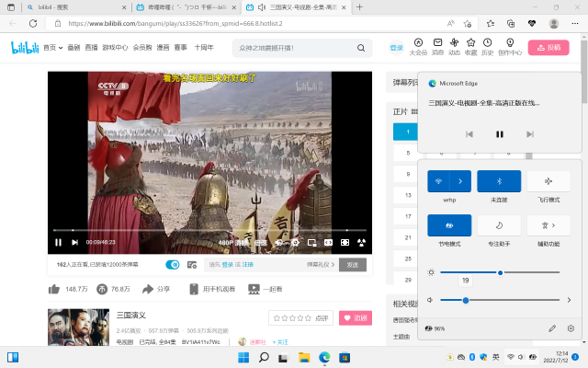The image size is (588, 368).
Task: Like the video with thumbs-up icon
Action: tap(54, 289)
